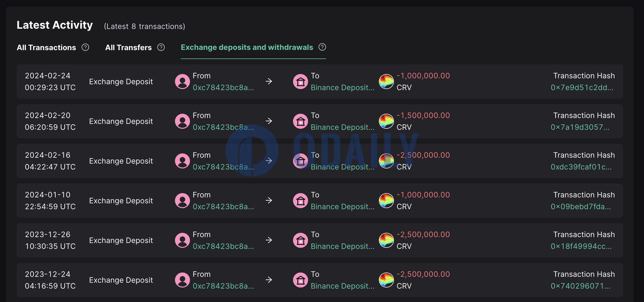Click sender avatar icon in 2024-02-24 row

(x=182, y=82)
